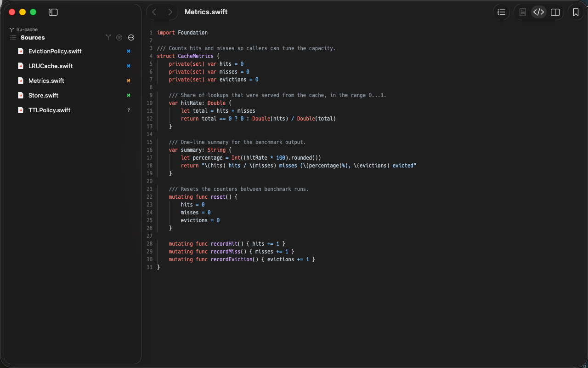Viewport: 588px width, 368px height.
Task: Click the lru-cache branch label
Action: [x=27, y=29]
